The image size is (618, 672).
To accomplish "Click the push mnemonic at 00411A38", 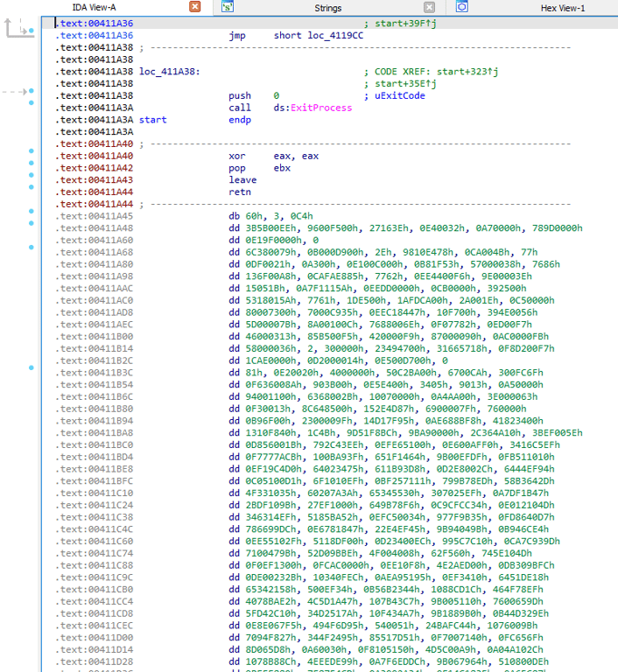I will point(240,95).
